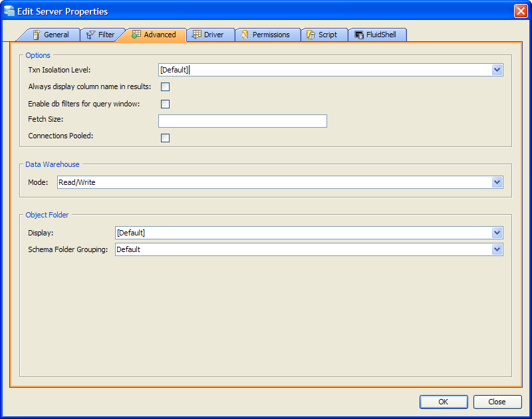
Task: Open the Permissions tab
Action: click(x=268, y=35)
